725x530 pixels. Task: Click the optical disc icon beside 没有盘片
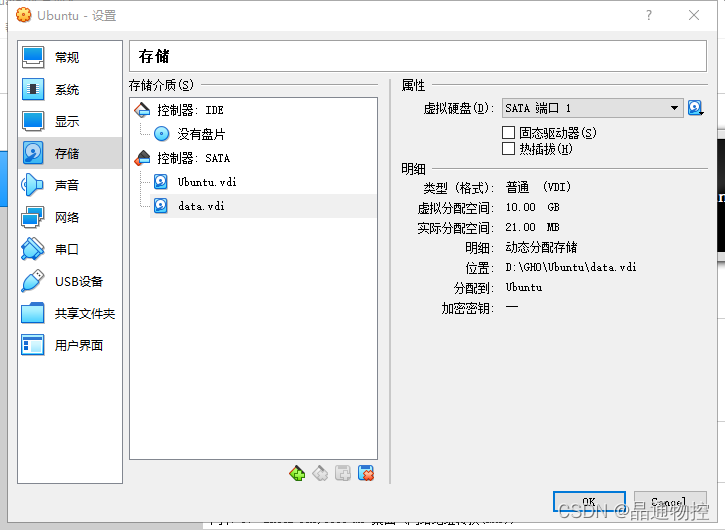[x=161, y=134]
